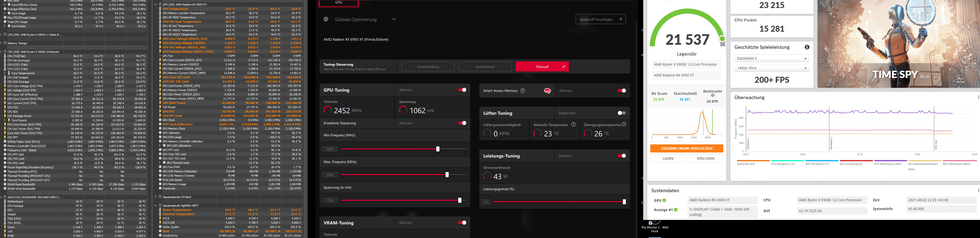Click the sensor icon on the GPU Fan row
980x238 pixels.
click(160, 56)
